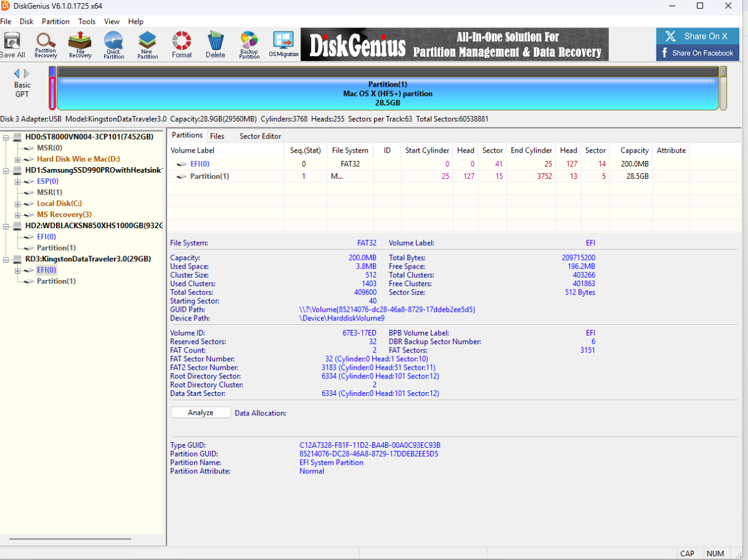Click the Partition(1) row icon in partition table
This screenshot has height=560, width=748.
(x=181, y=176)
